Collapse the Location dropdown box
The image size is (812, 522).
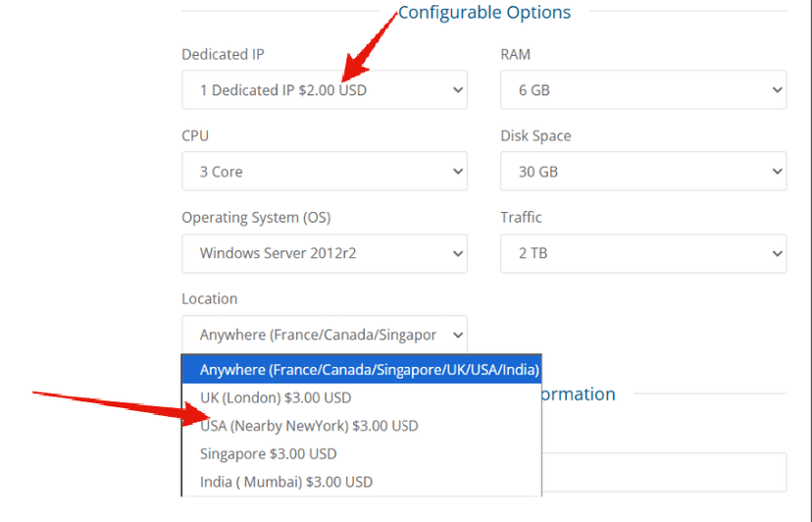pyautogui.click(x=324, y=335)
